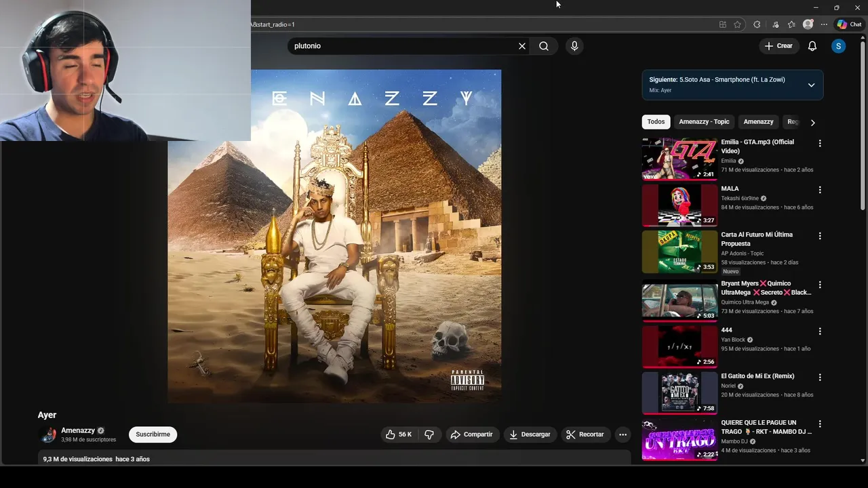The width and height of the screenshot is (868, 488).
Task: Open Copilot Chat button
Action: coord(849,24)
